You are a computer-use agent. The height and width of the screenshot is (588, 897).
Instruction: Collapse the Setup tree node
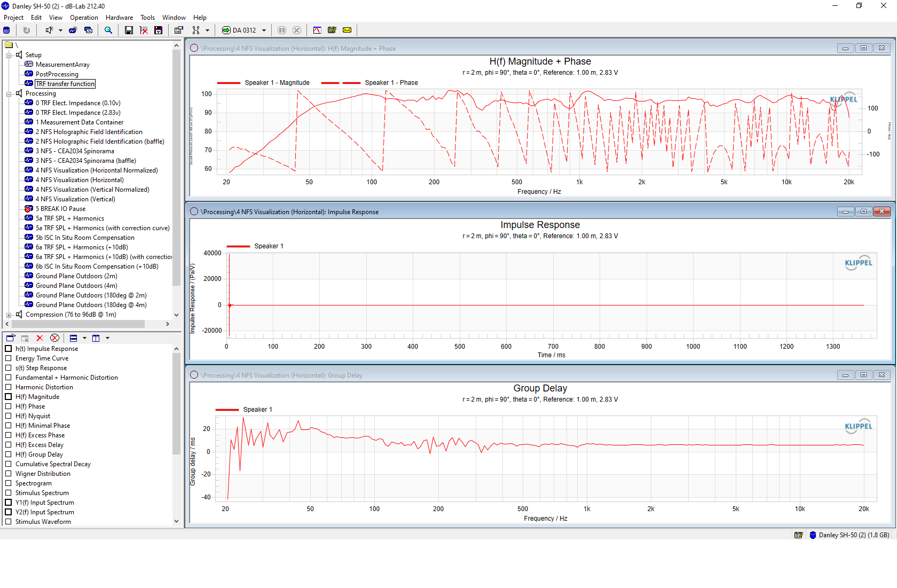coord(9,56)
